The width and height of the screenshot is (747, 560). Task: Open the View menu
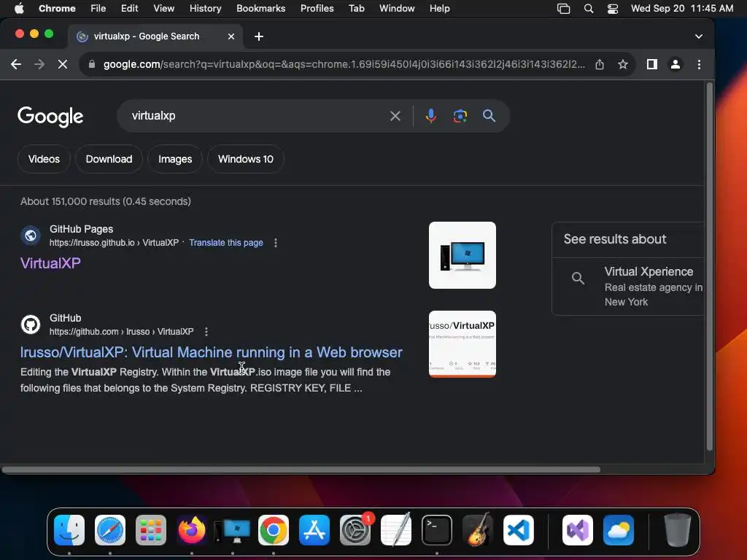click(x=163, y=8)
